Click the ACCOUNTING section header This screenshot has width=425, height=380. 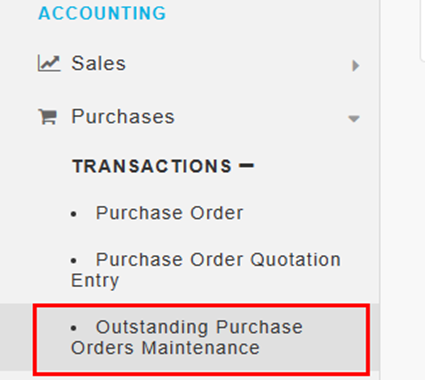click(x=102, y=13)
